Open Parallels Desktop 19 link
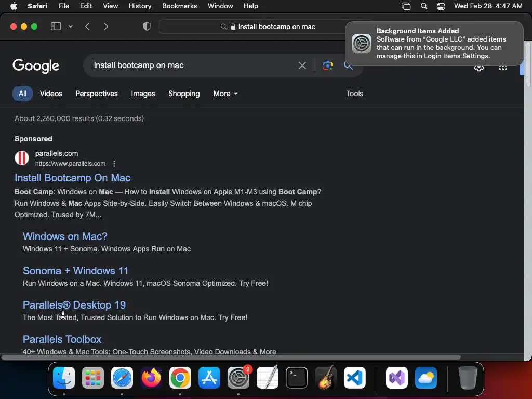 tap(74, 305)
